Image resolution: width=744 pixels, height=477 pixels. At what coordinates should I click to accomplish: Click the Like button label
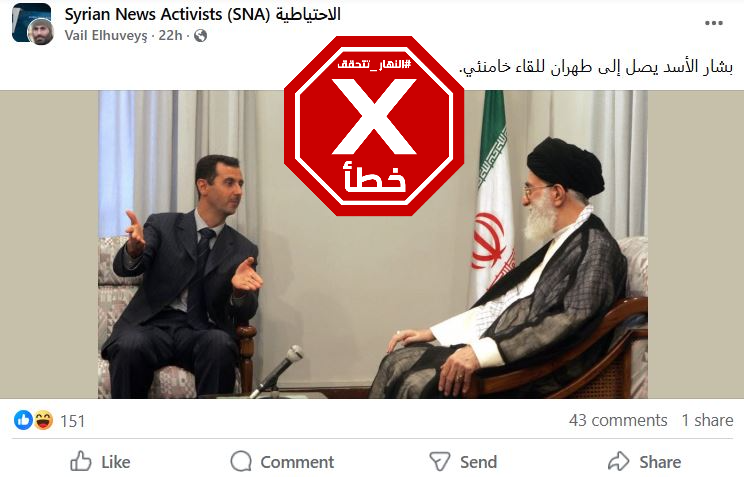(x=116, y=462)
